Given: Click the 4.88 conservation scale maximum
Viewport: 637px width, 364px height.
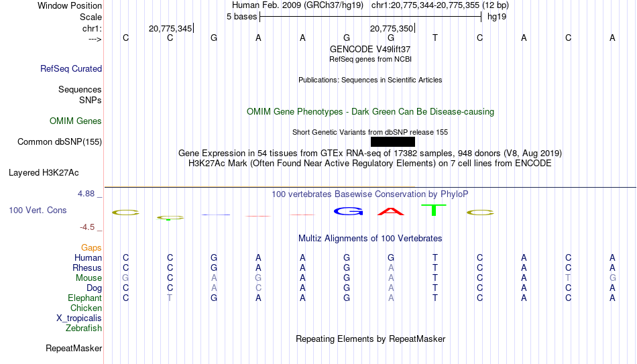Looking at the screenshot, I should coord(86,194).
